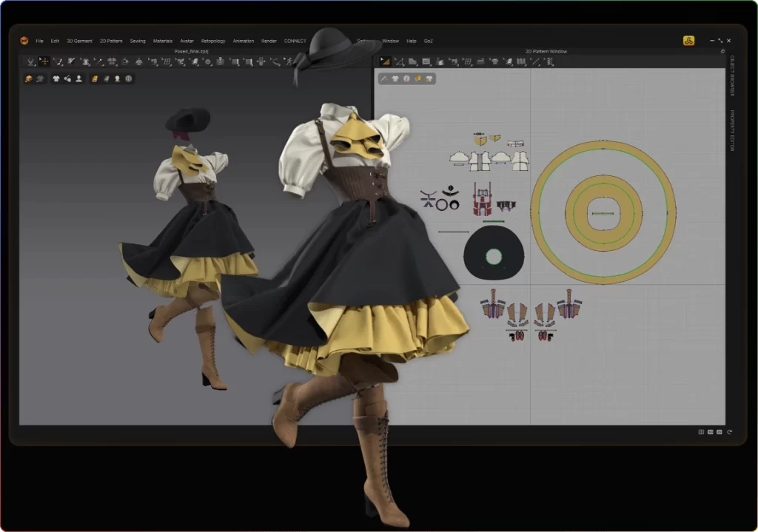Select the rectangle pattern creation tool
Viewport: 758px width, 532px height.
tap(426, 62)
